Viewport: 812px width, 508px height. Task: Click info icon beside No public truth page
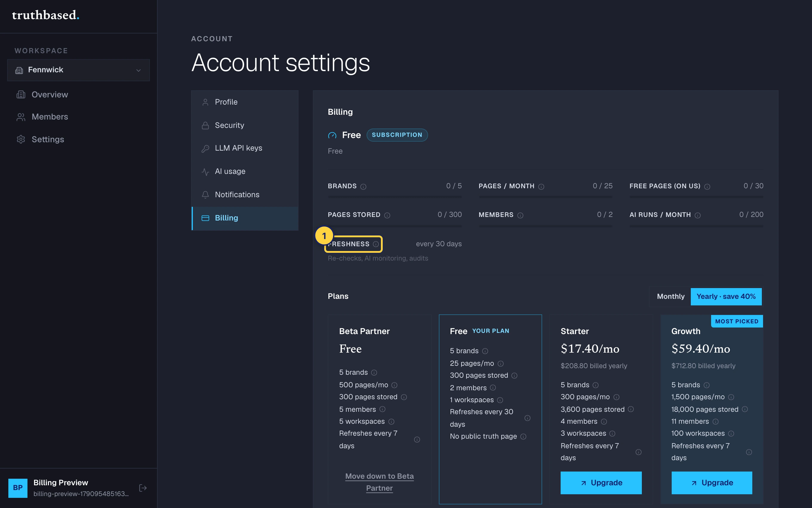coord(523,437)
